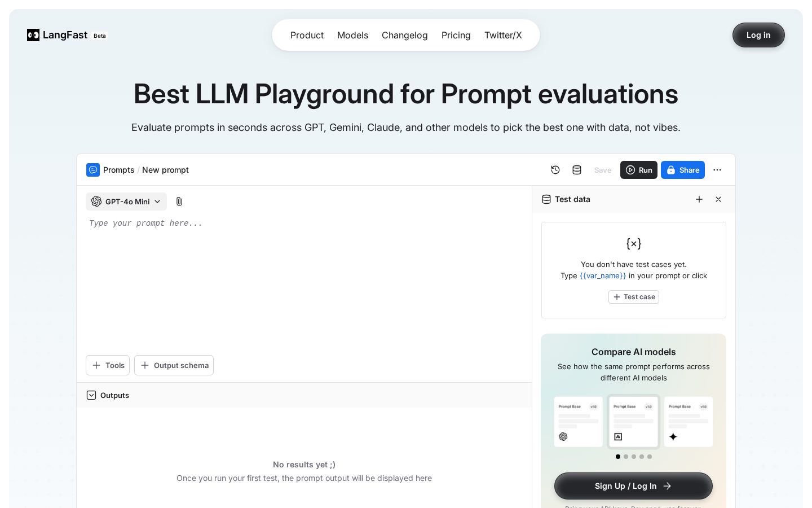The height and width of the screenshot is (508, 812).
Task: Select the first carousel dot
Action: click(x=618, y=457)
